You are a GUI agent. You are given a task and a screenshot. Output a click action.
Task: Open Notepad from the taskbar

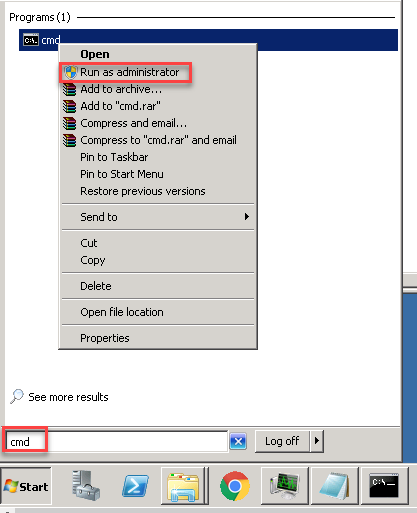tap(335, 486)
